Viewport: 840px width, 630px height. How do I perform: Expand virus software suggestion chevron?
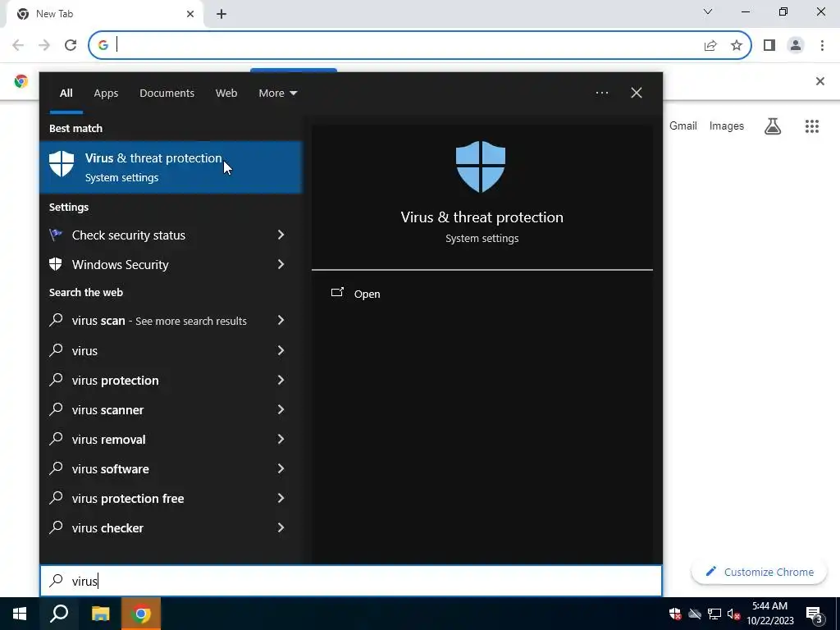pos(281,468)
